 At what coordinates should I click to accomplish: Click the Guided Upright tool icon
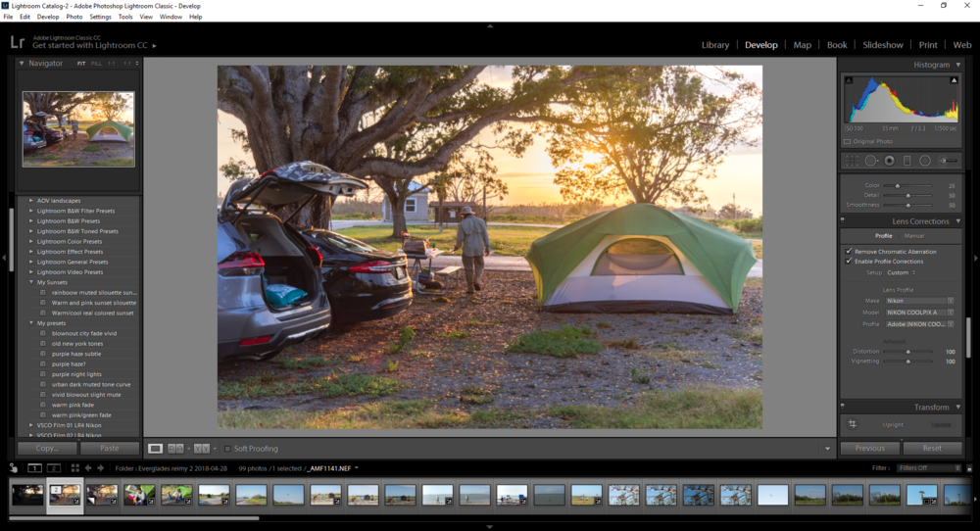point(853,424)
